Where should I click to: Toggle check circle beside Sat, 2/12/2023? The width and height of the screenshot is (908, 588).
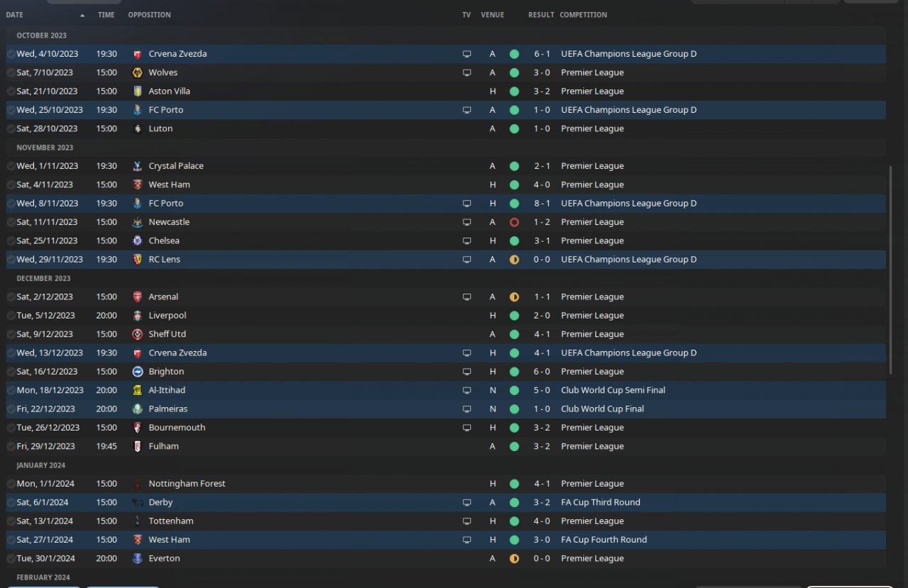point(11,296)
